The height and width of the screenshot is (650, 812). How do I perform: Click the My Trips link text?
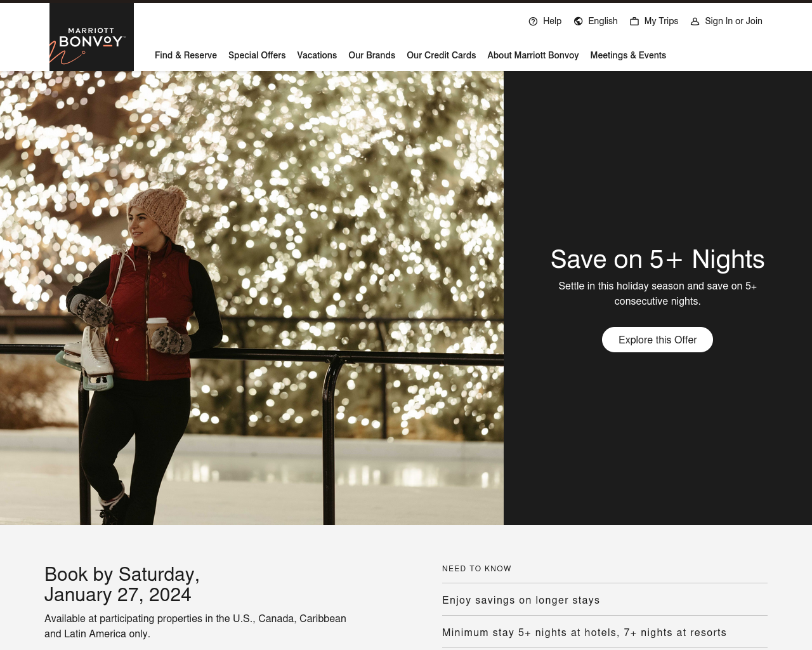pos(661,21)
